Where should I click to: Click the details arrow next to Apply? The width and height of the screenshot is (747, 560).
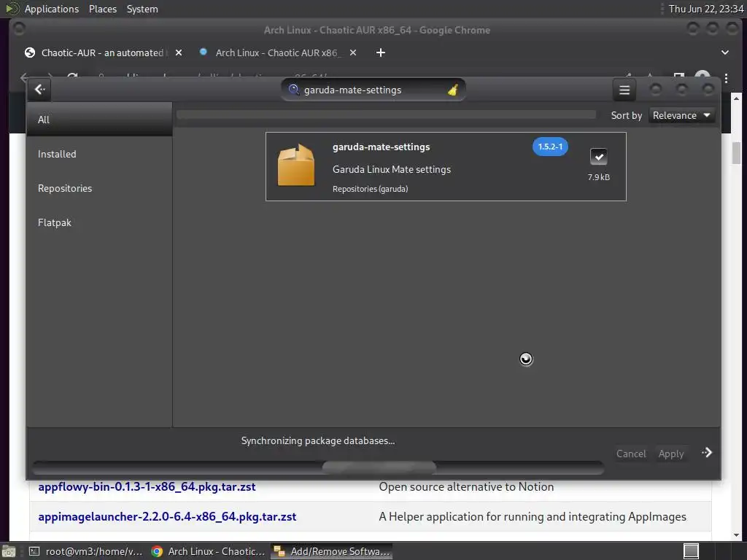tap(707, 452)
